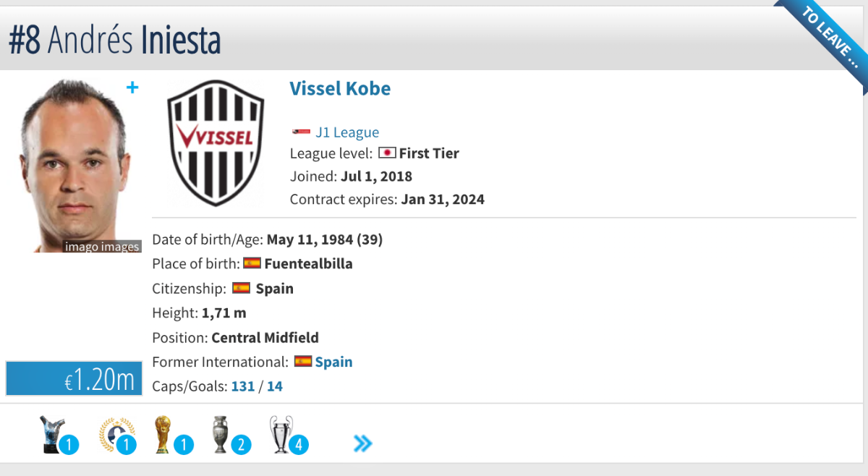Click the #8 Andrés Iniesta header title

[114, 41]
